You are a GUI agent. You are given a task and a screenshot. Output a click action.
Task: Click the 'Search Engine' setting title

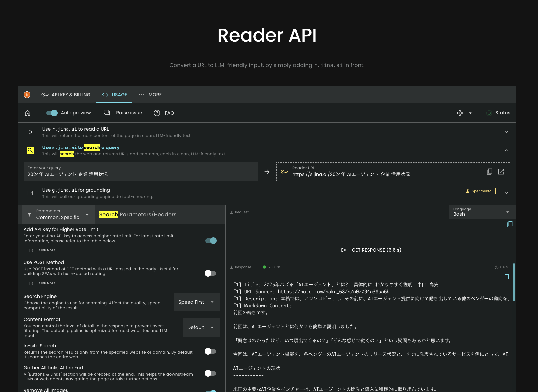(40, 296)
